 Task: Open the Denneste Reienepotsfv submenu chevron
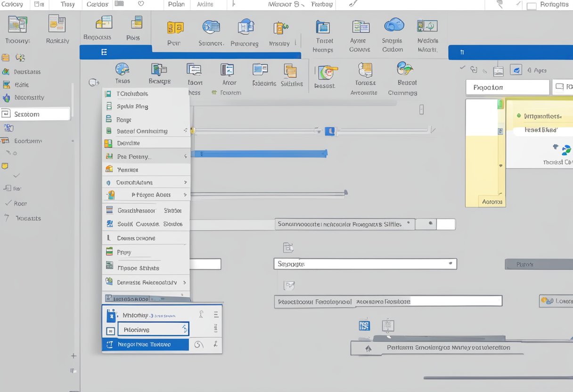click(x=184, y=283)
